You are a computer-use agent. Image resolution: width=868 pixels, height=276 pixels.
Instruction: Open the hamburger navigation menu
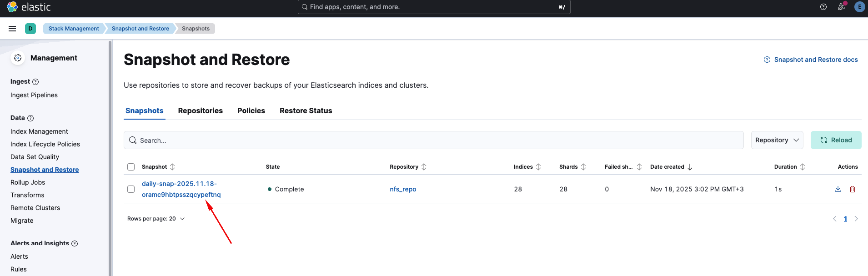tap(12, 29)
